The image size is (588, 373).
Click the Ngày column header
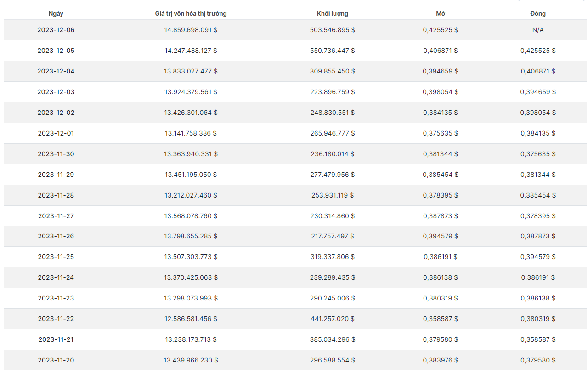pyautogui.click(x=56, y=14)
